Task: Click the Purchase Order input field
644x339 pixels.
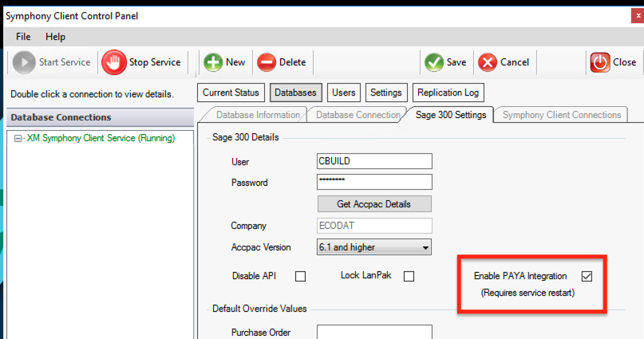Action: pyautogui.click(x=374, y=333)
